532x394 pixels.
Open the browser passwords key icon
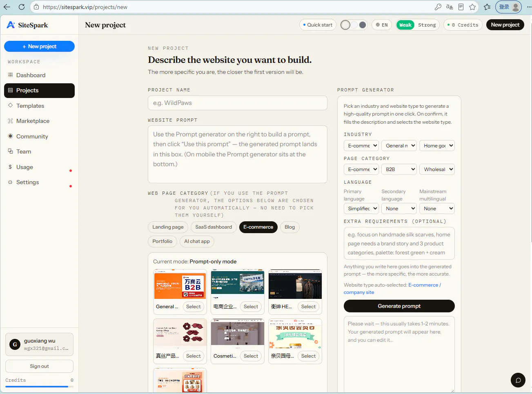(438, 7)
